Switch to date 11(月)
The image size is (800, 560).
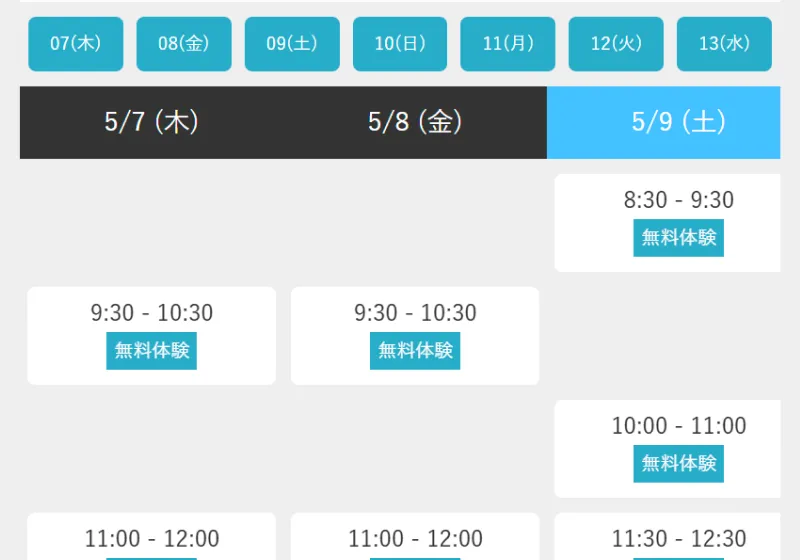(508, 44)
